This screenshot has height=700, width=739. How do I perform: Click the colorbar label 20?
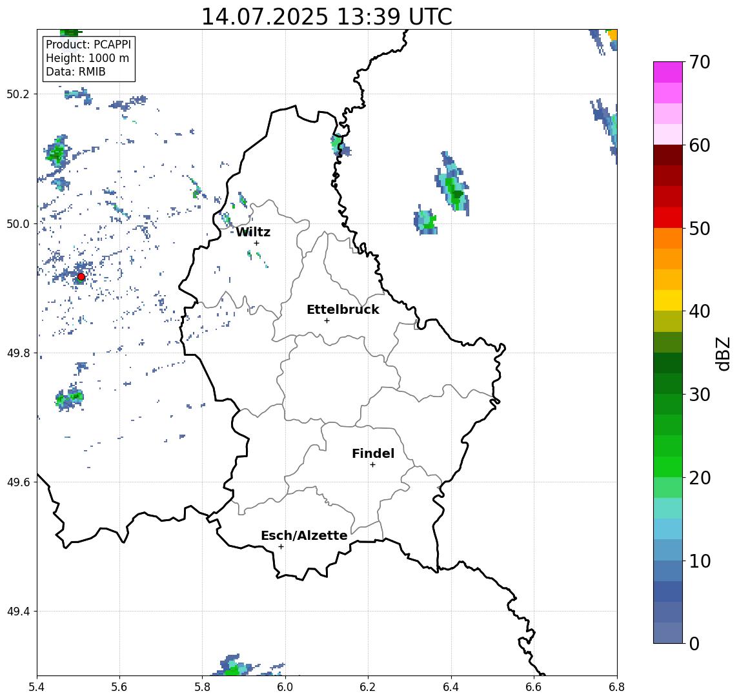(x=700, y=478)
